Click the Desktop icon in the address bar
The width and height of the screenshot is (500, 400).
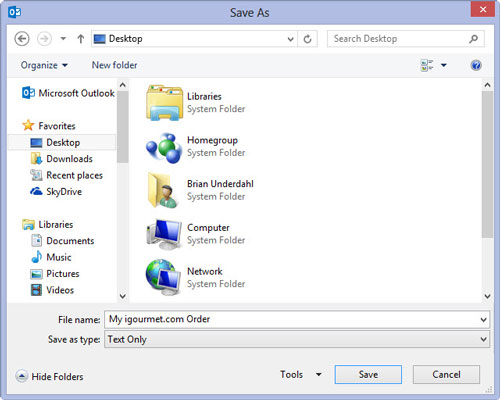click(x=100, y=39)
